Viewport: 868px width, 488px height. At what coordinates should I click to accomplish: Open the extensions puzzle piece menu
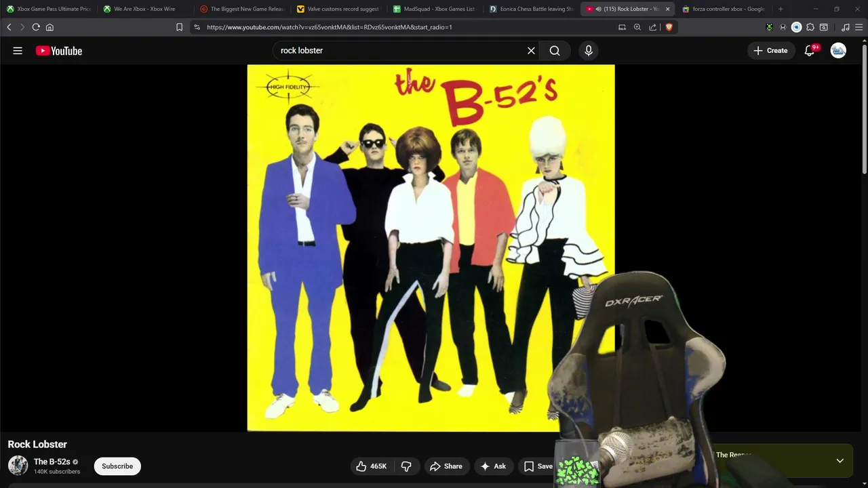click(x=810, y=27)
